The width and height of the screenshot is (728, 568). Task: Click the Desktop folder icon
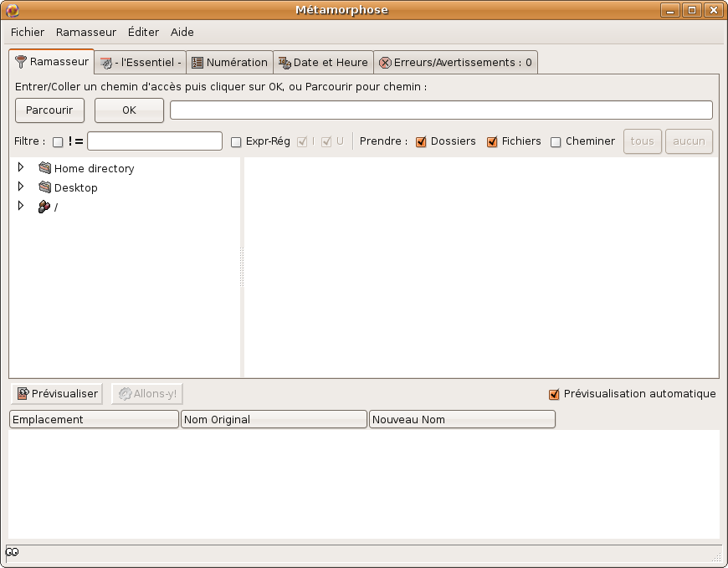point(44,187)
